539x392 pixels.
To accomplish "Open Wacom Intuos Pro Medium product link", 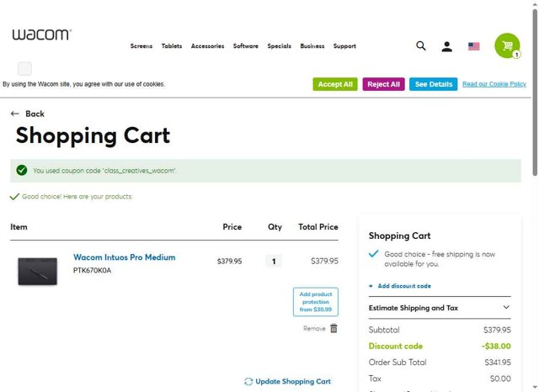I will tap(125, 257).
